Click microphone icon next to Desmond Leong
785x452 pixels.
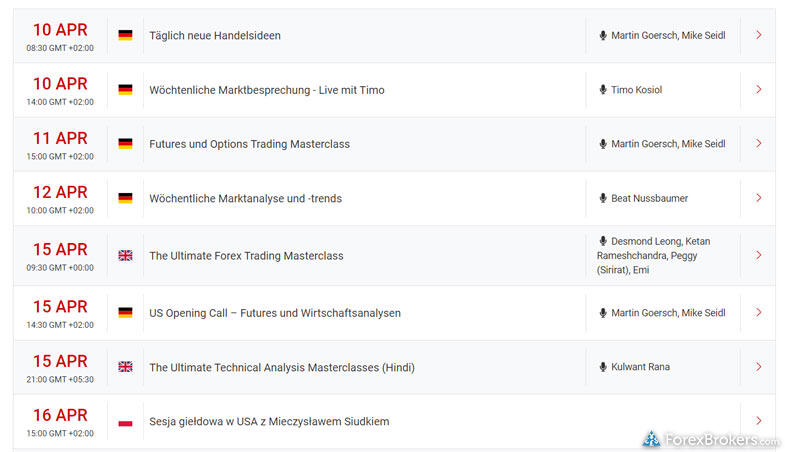pos(603,241)
